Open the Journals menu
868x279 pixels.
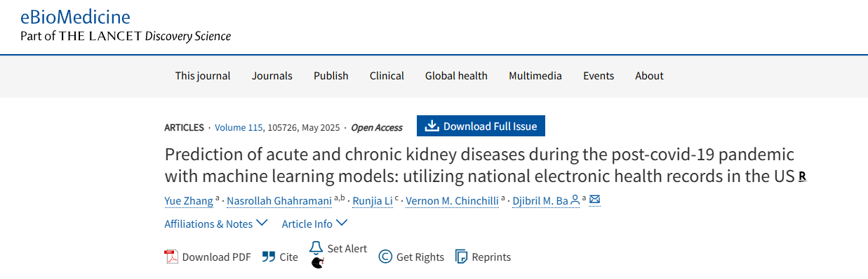(272, 76)
